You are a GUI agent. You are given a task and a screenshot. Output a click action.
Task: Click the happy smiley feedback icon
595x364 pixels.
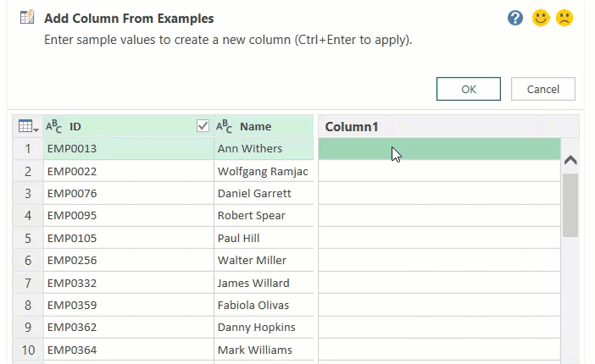(541, 18)
